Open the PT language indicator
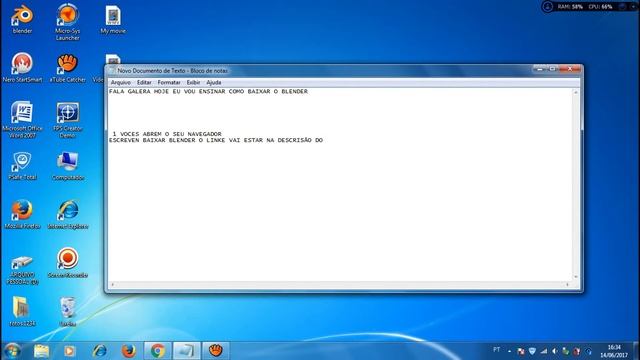Viewport: 640px width, 360px height. point(496,350)
